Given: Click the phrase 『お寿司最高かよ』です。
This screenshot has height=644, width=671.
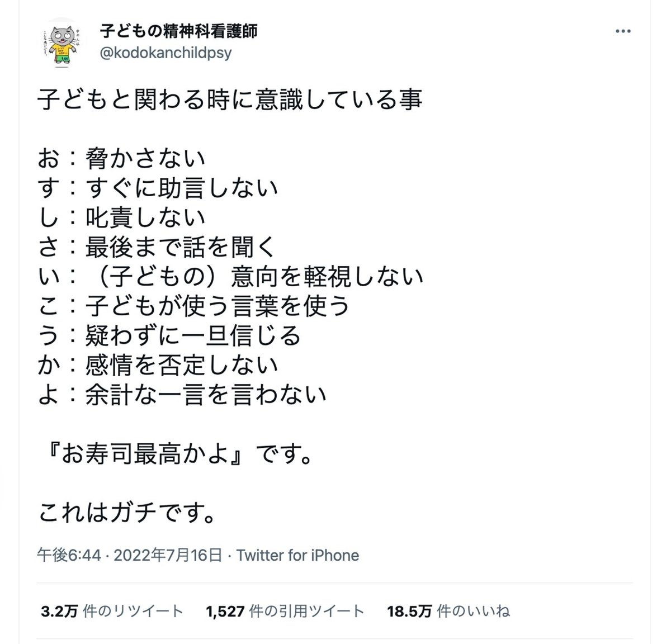Looking at the screenshot, I should tap(174, 454).
